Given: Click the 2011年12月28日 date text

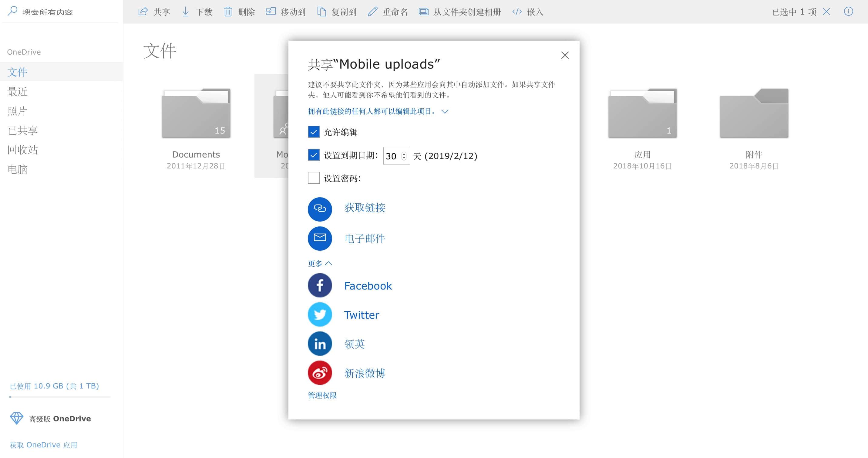Looking at the screenshot, I should point(196,166).
